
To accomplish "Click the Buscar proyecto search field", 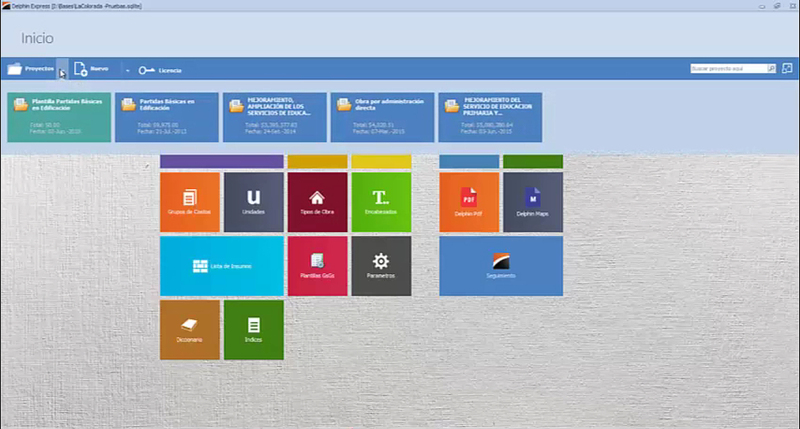I will click(727, 69).
